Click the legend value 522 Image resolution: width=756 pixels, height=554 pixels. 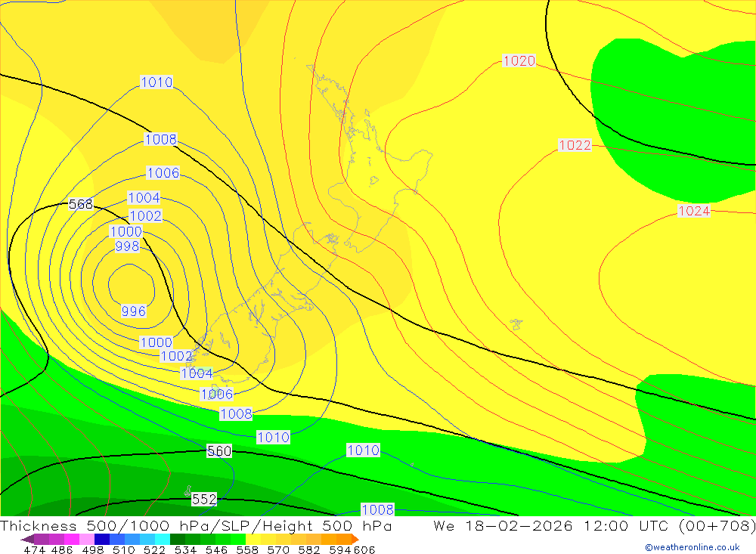click(x=154, y=549)
